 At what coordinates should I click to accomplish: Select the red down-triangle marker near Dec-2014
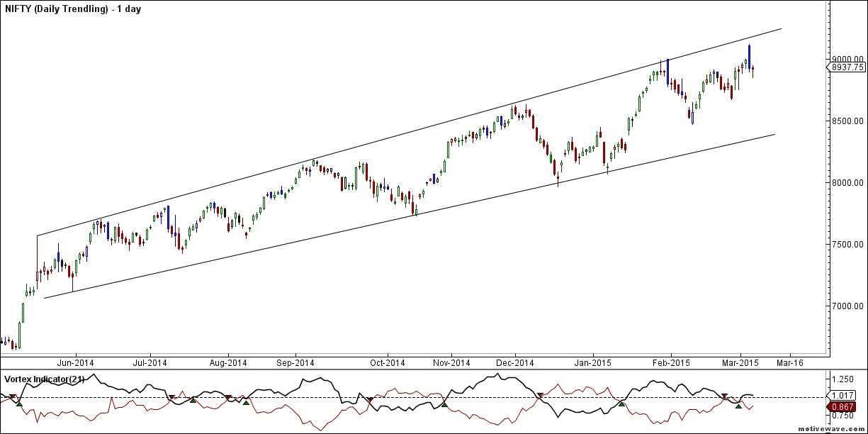pos(541,395)
